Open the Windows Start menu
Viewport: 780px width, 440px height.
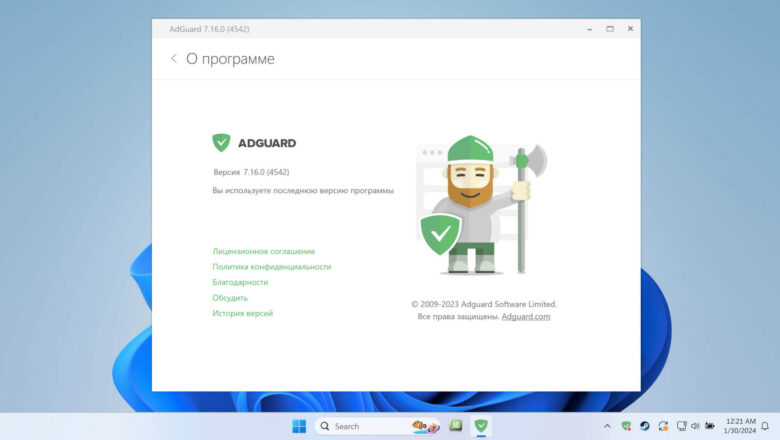(x=299, y=426)
